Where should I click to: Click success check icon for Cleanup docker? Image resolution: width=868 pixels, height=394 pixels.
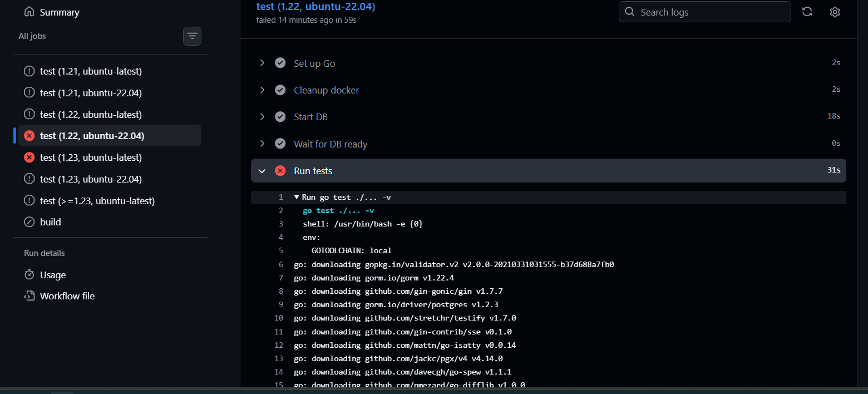point(280,90)
